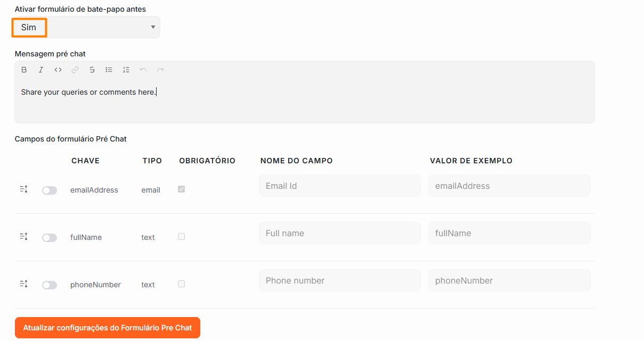Click the 'Email Id' field name input
Image resolution: width=644 pixels, height=341 pixels.
pyautogui.click(x=340, y=186)
